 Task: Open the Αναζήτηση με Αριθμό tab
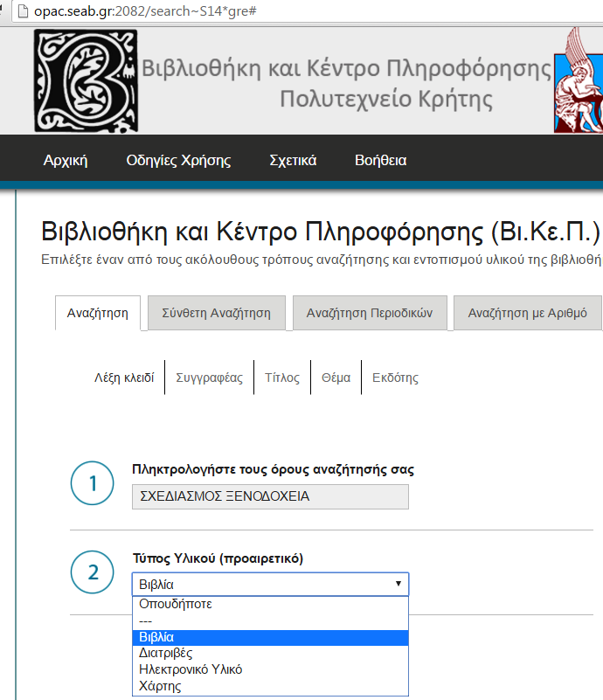click(x=528, y=313)
